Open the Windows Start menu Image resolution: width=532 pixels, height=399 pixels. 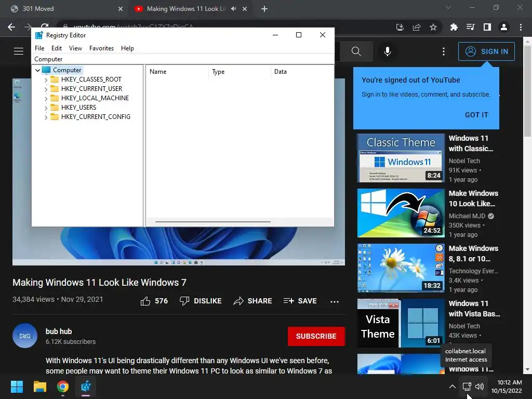pos(17,387)
